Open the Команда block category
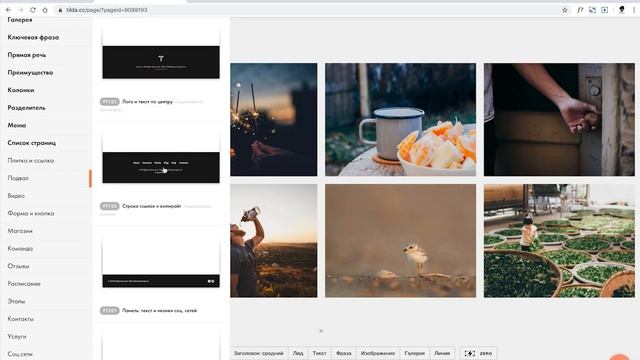This screenshot has height=360, width=640. tap(20, 248)
